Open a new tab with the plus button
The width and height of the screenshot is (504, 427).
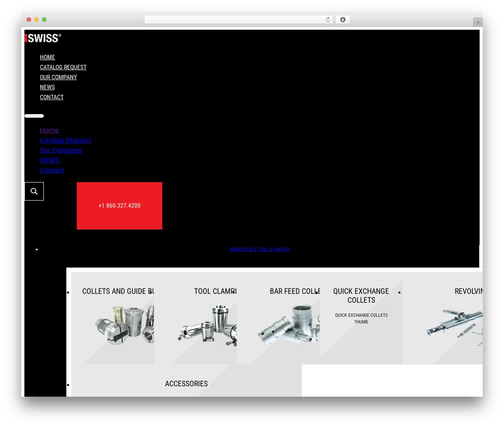pos(478,22)
